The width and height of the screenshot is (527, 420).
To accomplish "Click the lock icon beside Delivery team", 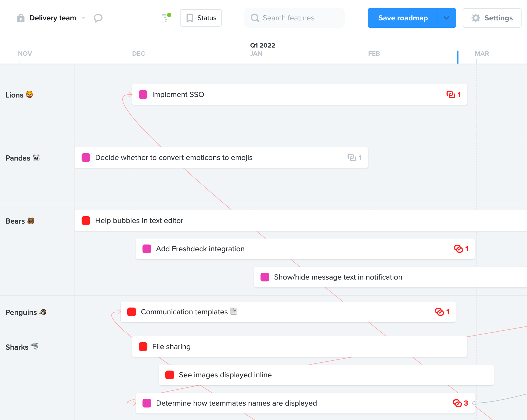I will pyautogui.click(x=21, y=18).
